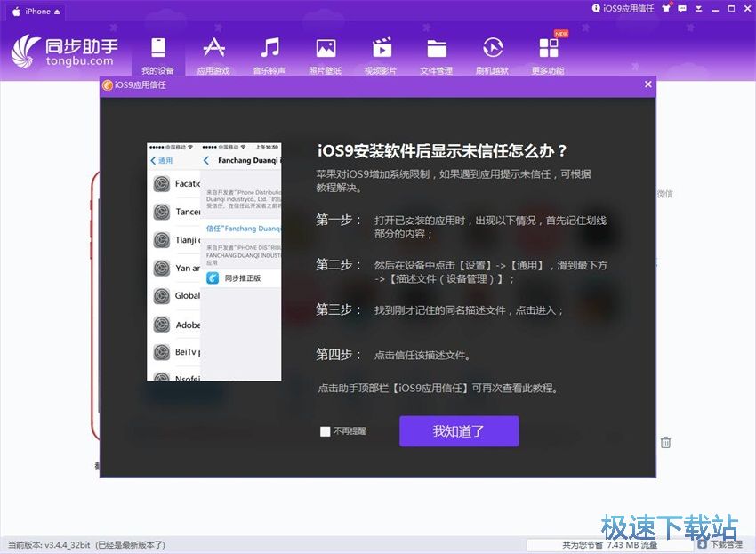Click the iOS settings tutorial screenshot
The height and width of the screenshot is (554, 756).
coord(214,261)
